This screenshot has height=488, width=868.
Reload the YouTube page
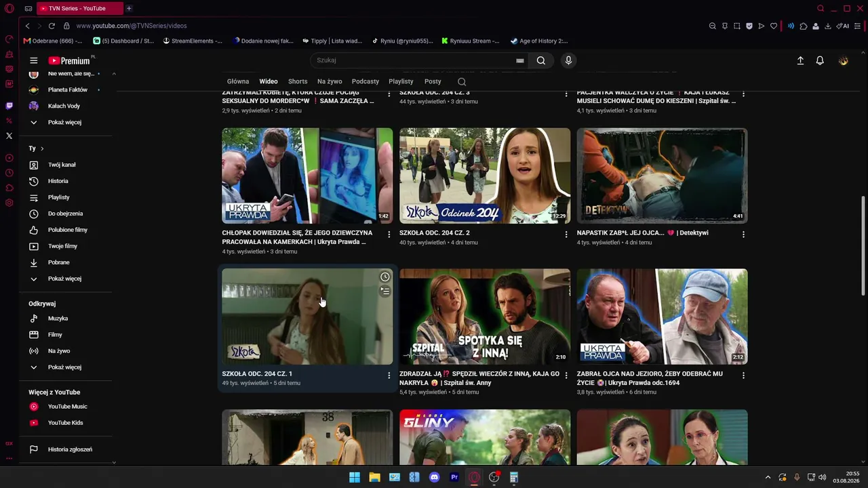click(x=52, y=26)
